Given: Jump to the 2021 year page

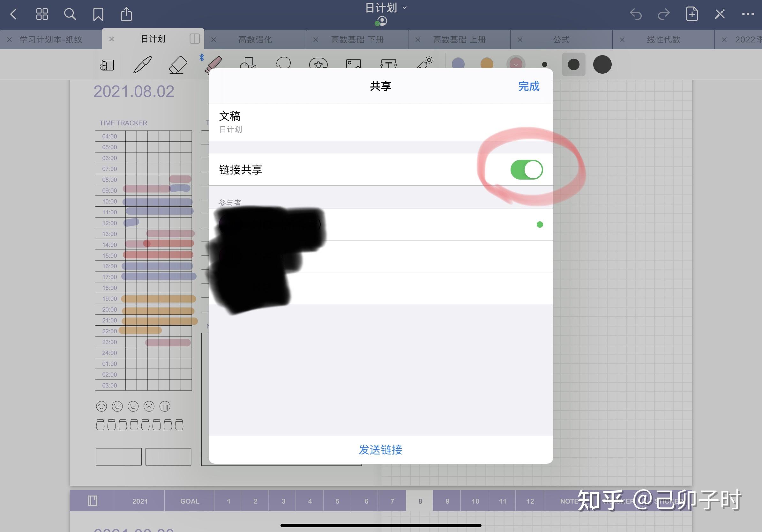Looking at the screenshot, I should click(140, 501).
